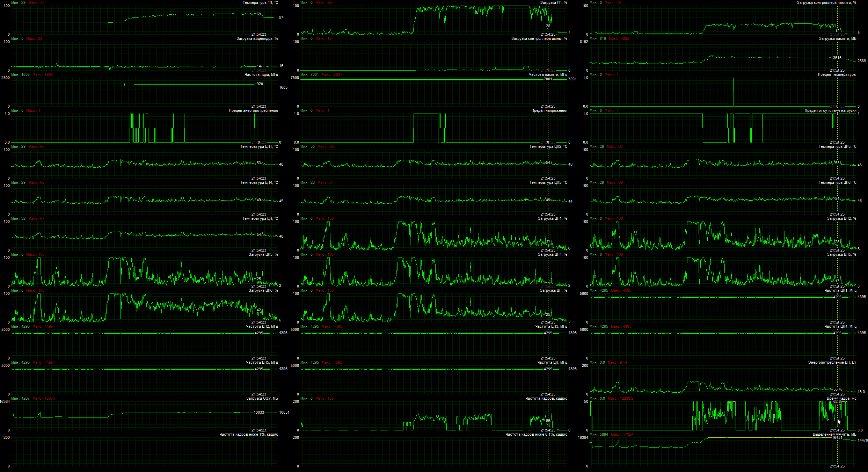
Task: Click the 'Мин : 7001' memory clock value
Action: click(310, 74)
